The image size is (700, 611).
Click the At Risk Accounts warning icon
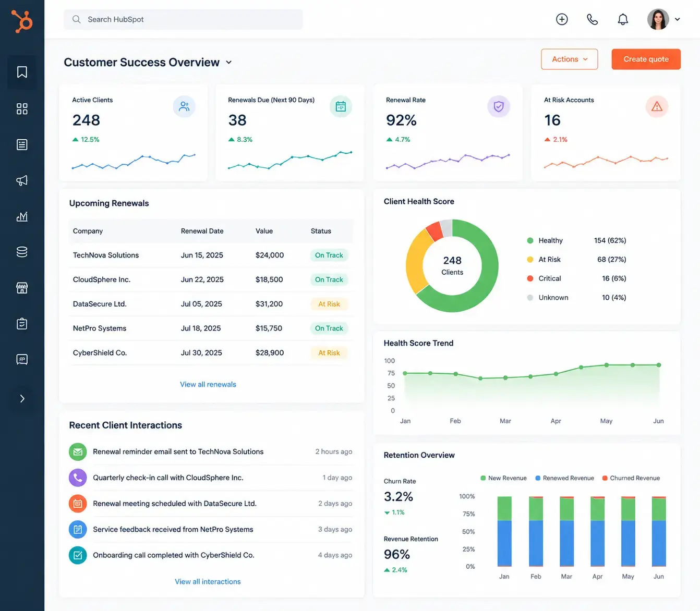point(657,106)
